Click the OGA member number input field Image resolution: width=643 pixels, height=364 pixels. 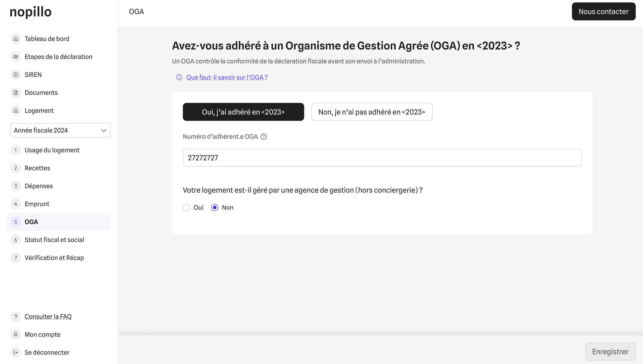click(x=382, y=158)
